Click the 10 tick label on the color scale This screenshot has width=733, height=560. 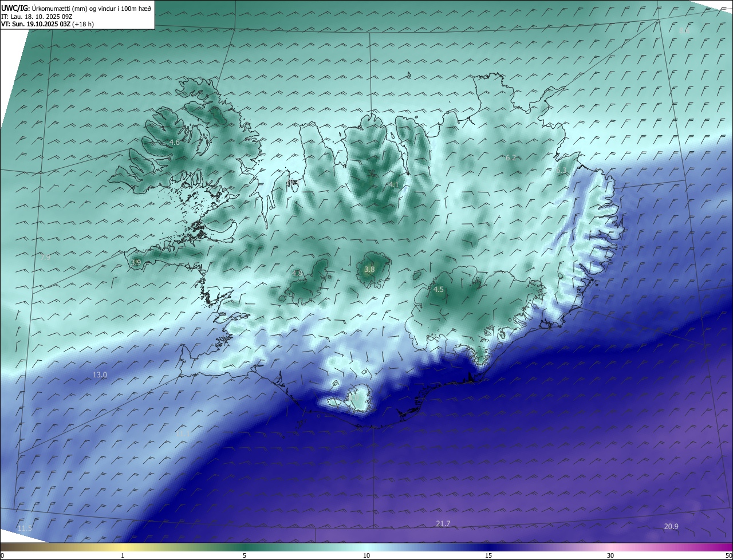pos(366,555)
